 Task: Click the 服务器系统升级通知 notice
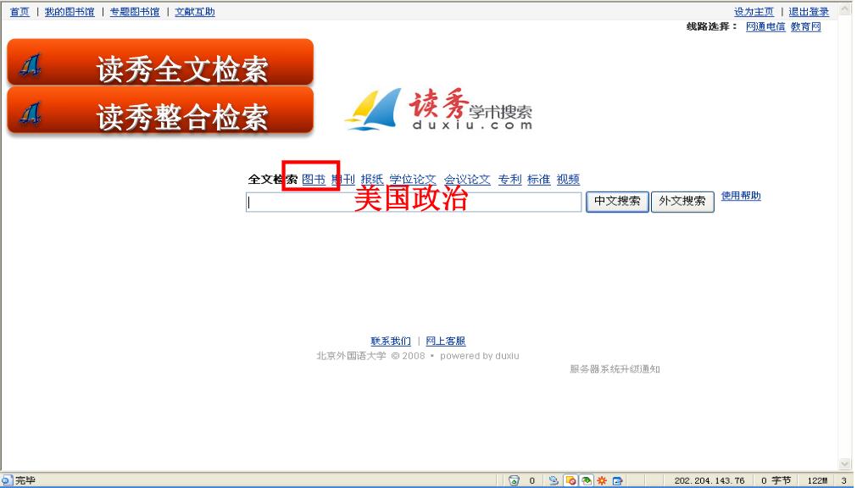pyautogui.click(x=615, y=369)
